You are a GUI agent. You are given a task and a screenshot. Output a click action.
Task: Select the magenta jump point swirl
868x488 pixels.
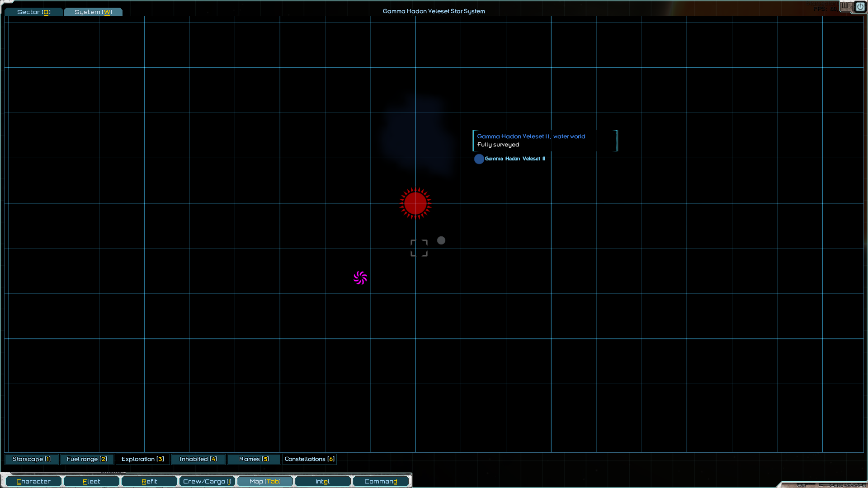pyautogui.click(x=360, y=278)
